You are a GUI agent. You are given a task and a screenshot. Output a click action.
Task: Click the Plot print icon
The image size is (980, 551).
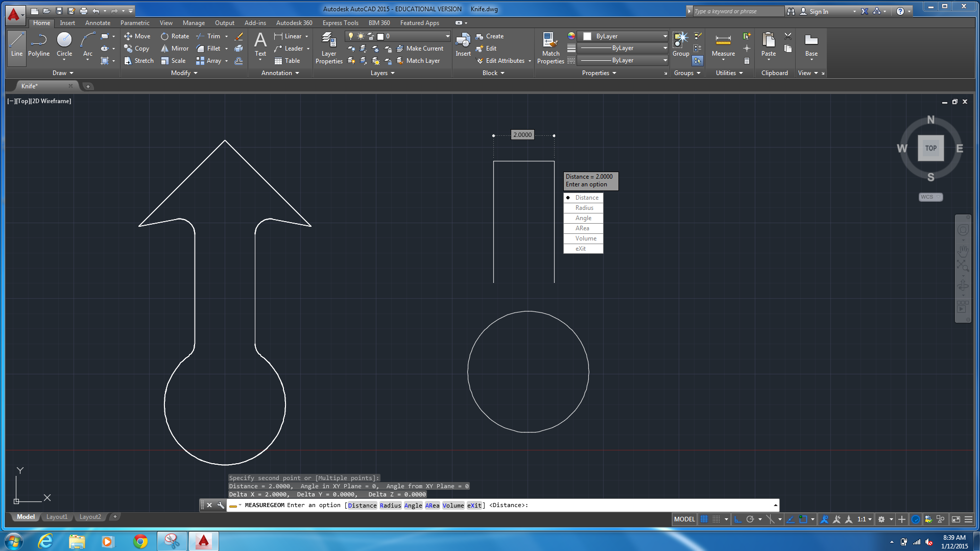pyautogui.click(x=84, y=11)
